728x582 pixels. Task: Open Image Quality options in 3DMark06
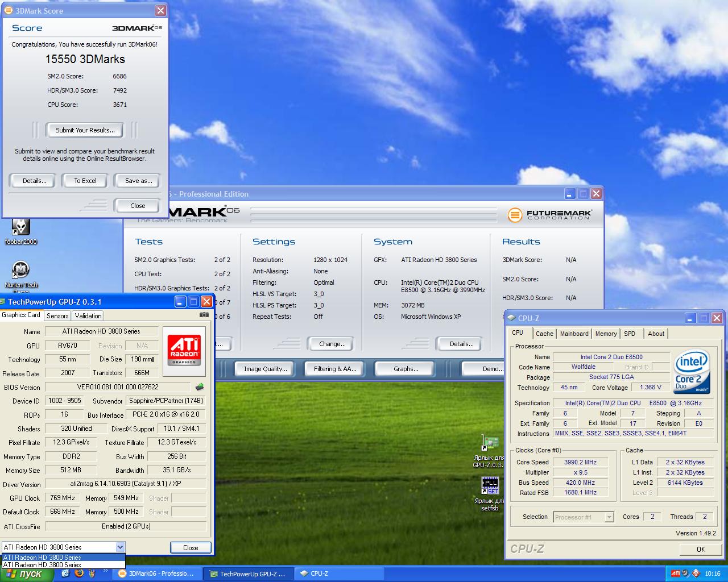pos(266,369)
